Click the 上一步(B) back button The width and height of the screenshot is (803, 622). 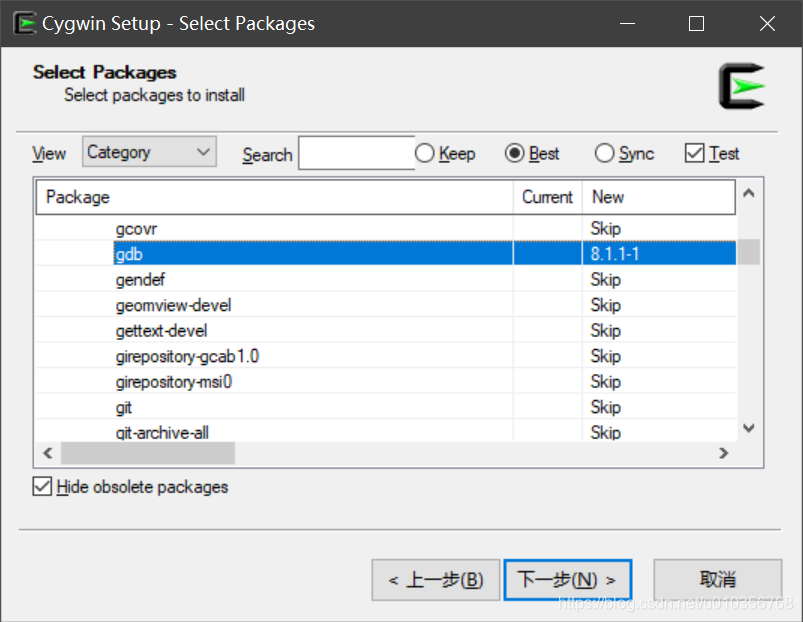click(x=436, y=580)
